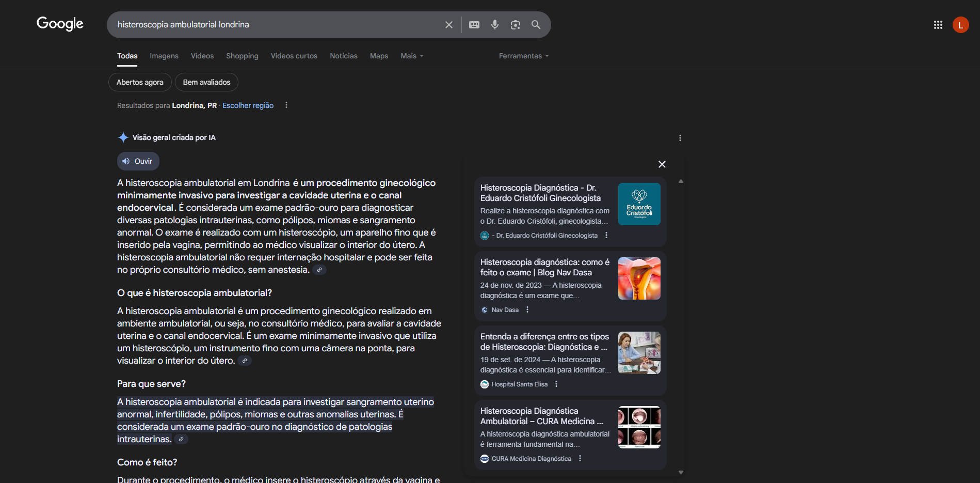Switch to the Notícias tab
Image resolution: width=980 pixels, height=483 pixels.
tap(344, 56)
